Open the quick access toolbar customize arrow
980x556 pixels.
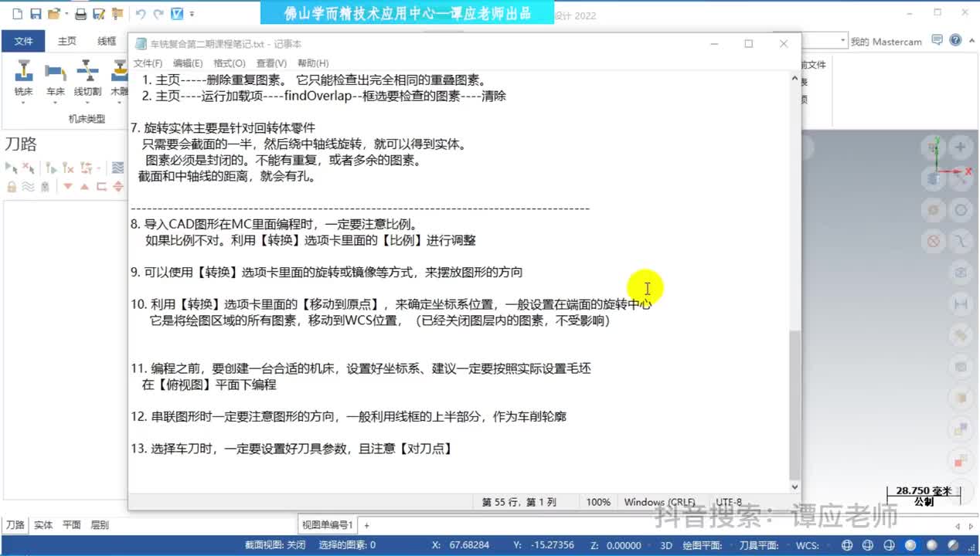pyautogui.click(x=192, y=14)
